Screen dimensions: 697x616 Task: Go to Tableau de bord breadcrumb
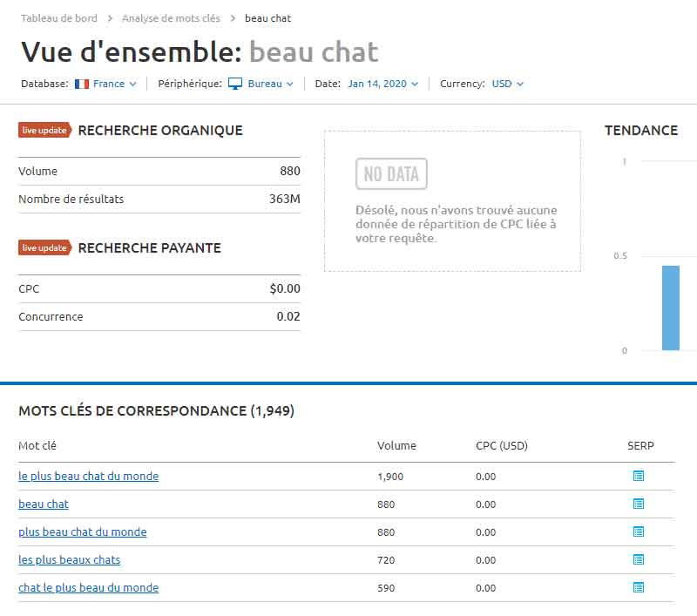[x=58, y=18]
